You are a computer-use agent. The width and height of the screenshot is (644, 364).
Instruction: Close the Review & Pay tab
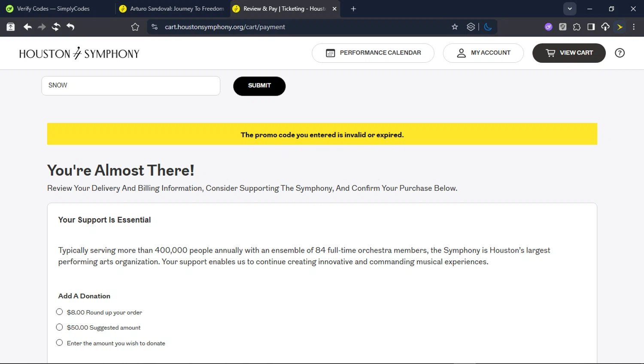(x=334, y=9)
